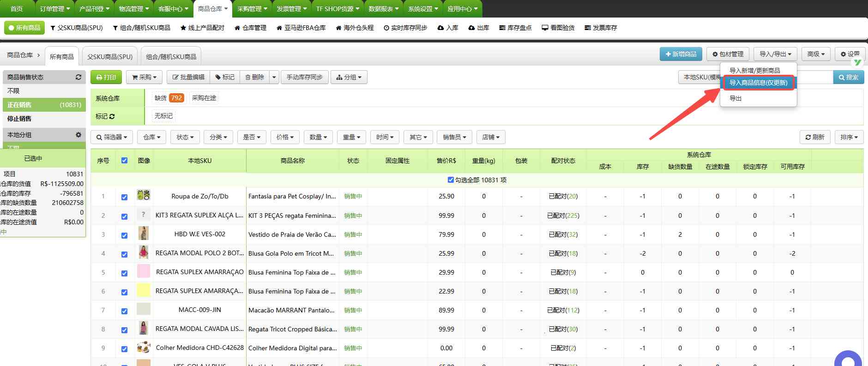Click the 无标记 tag filter
This screenshot has height=366, width=868.
coord(163,116)
